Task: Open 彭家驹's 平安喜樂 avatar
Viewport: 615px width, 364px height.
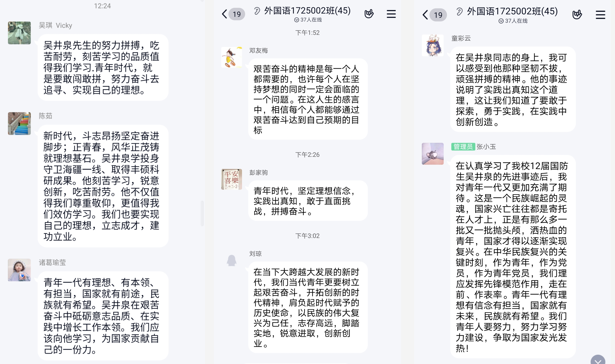Action: pyautogui.click(x=232, y=179)
